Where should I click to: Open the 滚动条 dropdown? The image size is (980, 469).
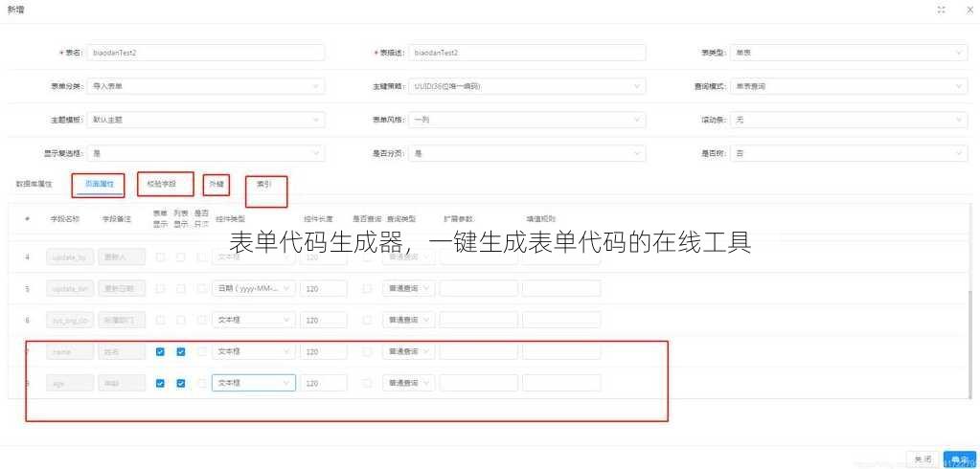point(849,120)
